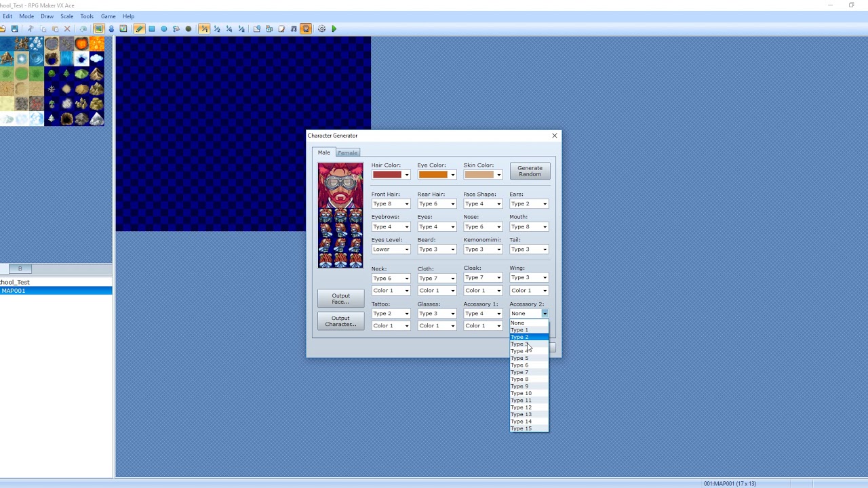Switch to the Male tab
868x488 pixels.
pyautogui.click(x=324, y=152)
